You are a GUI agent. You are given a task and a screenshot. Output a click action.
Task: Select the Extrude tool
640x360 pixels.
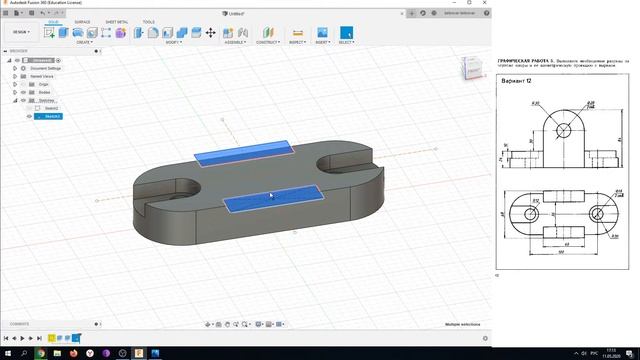point(63,33)
